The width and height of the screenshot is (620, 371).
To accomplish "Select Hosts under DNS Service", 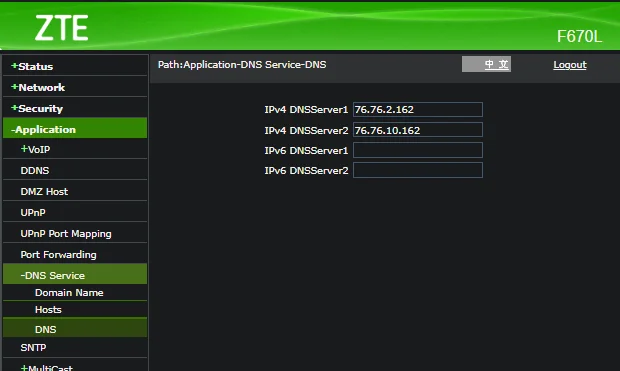I will (x=75, y=309).
